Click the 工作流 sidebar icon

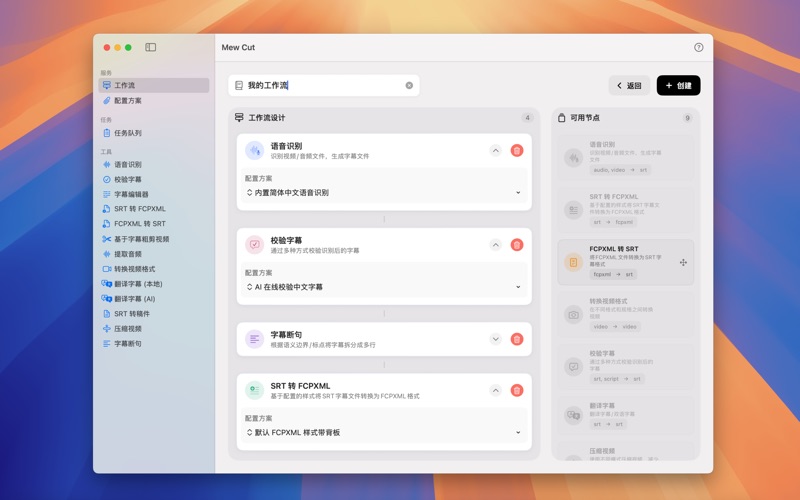[106, 85]
